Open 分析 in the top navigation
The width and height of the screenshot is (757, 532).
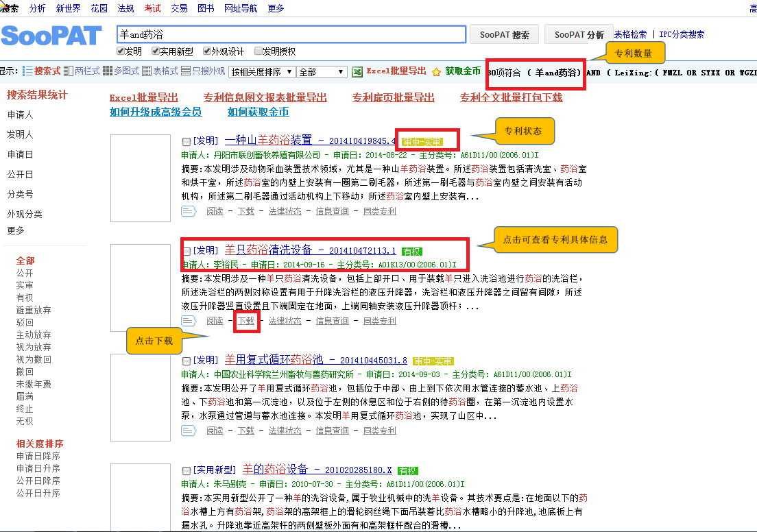pyautogui.click(x=37, y=8)
